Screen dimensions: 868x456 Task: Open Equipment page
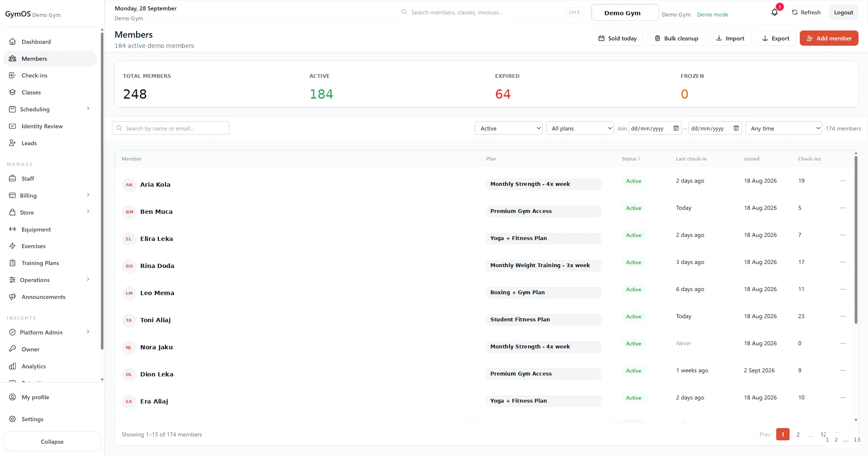[x=50, y=229]
